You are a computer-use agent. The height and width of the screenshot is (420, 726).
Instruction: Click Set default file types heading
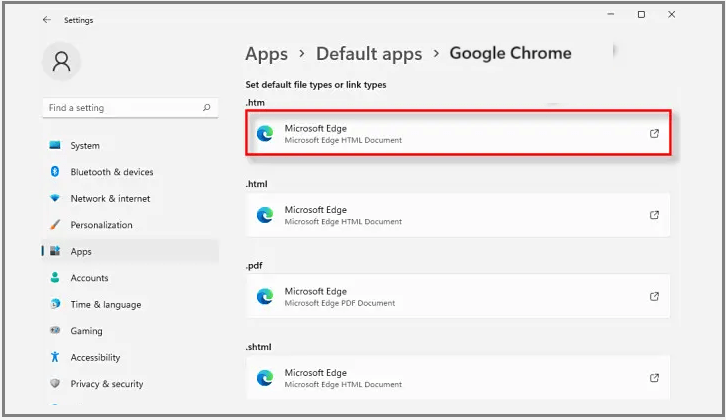point(316,85)
